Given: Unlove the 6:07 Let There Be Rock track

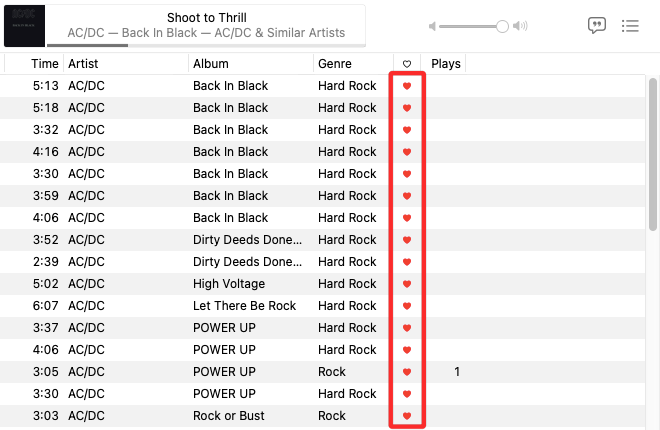Looking at the screenshot, I should [x=407, y=306].
